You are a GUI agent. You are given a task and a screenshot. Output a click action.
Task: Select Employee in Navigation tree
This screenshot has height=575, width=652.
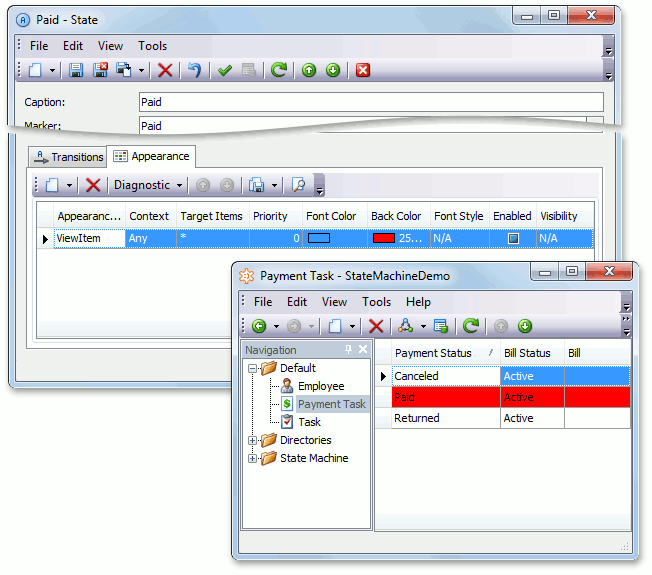321,386
